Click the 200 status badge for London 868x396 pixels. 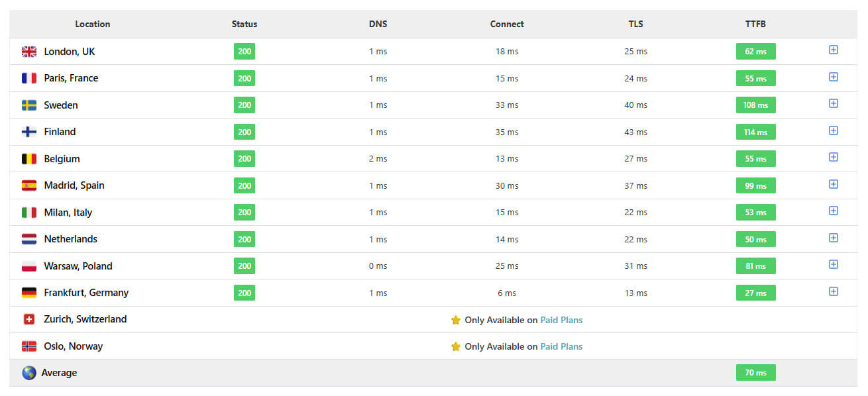(244, 52)
